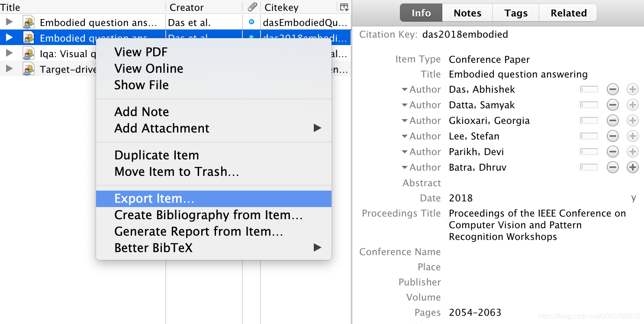Screen dimensions: 644x324
Task: Select Add Note from context menu
Action: (x=213, y=112)
